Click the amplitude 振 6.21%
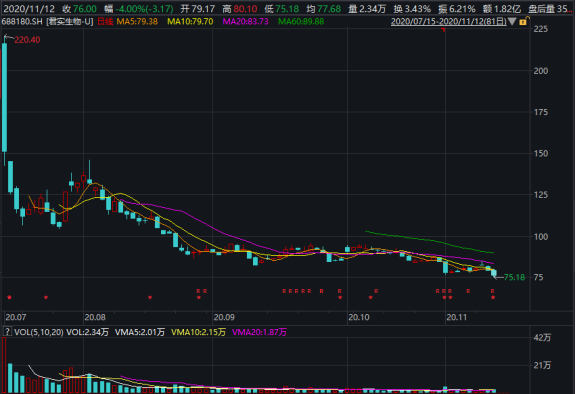The image size is (576, 394). point(457,9)
